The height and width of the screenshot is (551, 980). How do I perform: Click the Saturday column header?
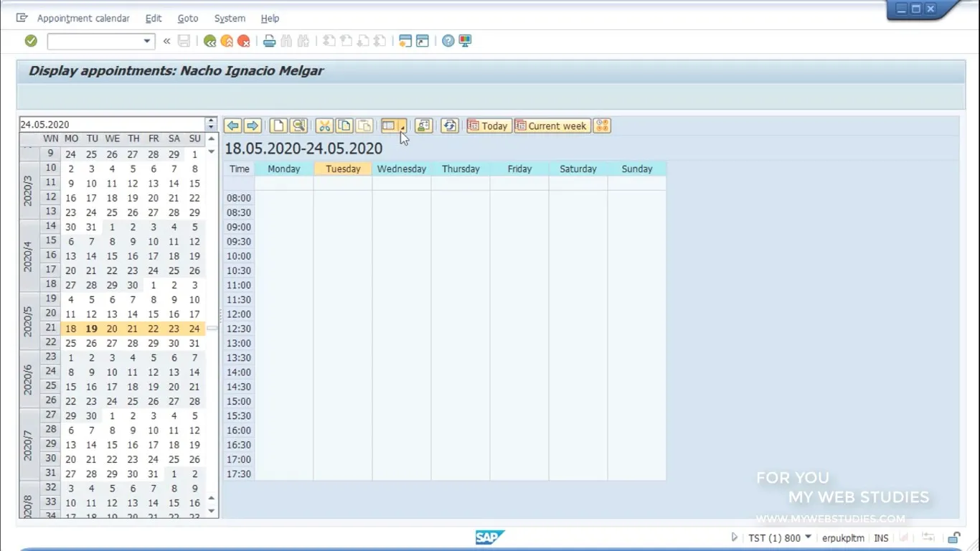tap(578, 169)
